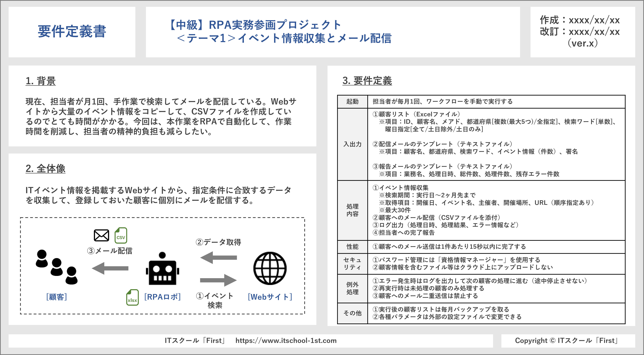Click the ③メール配信 label

tap(110, 251)
